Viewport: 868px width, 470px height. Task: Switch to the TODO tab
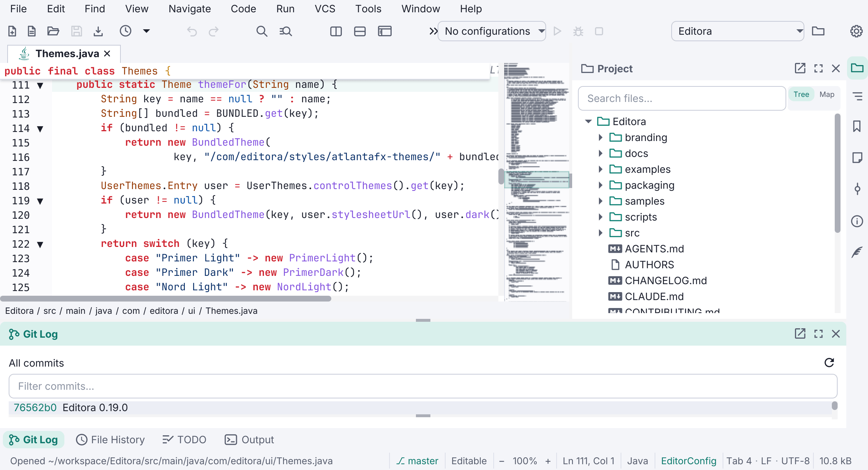(184, 440)
